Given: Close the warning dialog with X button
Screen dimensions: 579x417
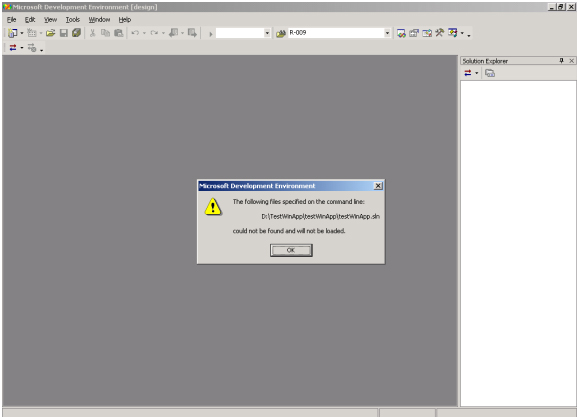Looking at the screenshot, I should 378,186.
